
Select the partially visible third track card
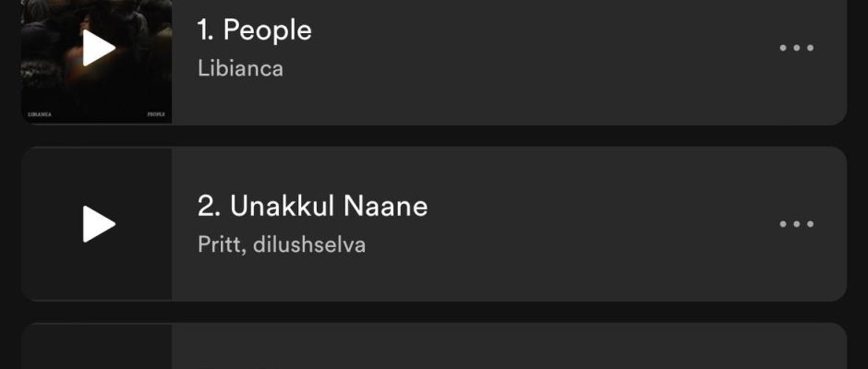[508, 349]
